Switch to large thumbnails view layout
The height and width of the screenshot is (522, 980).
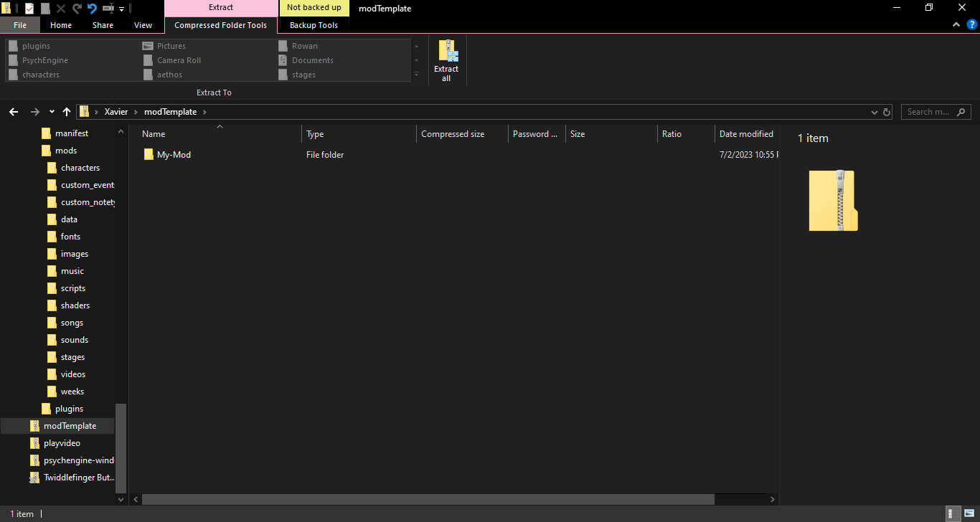[x=969, y=513]
